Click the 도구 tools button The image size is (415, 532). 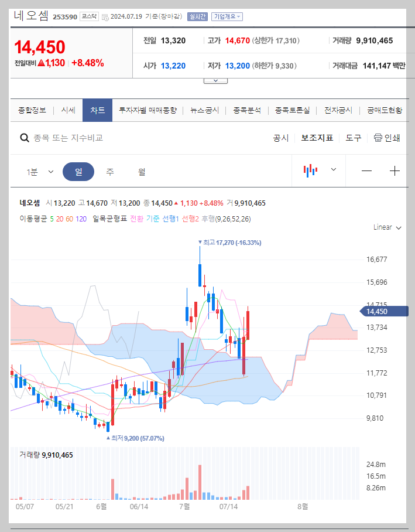coord(354,137)
